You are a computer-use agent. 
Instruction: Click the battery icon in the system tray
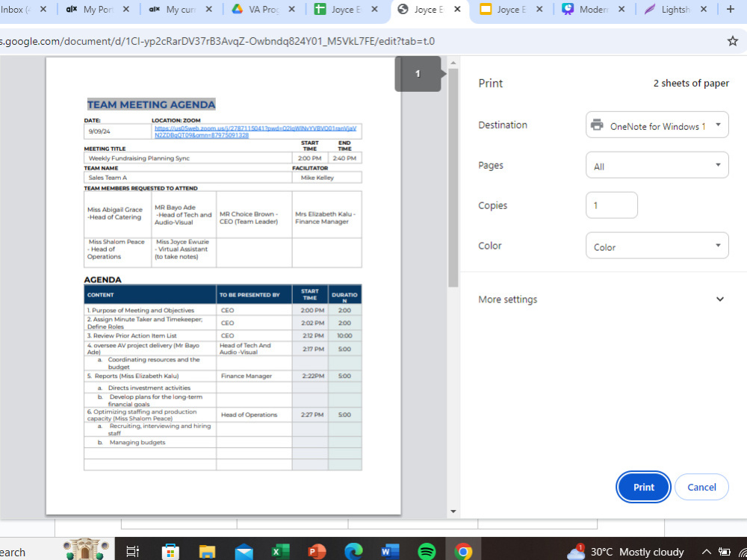724,552
